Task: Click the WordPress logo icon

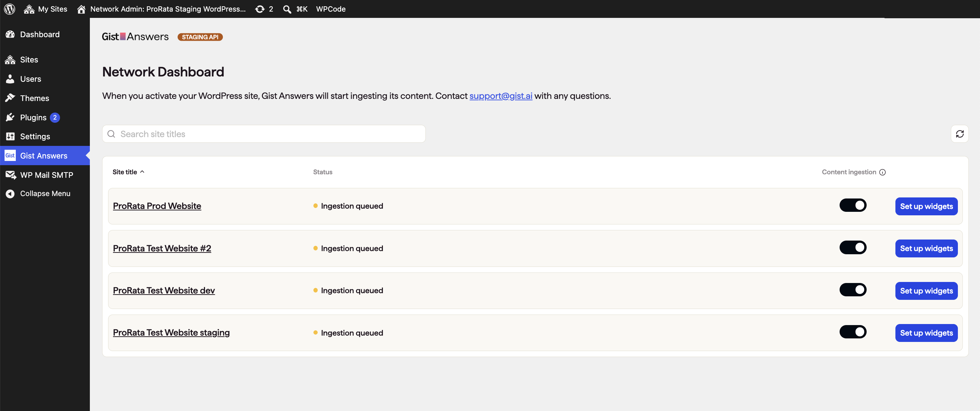Action: tap(9, 9)
